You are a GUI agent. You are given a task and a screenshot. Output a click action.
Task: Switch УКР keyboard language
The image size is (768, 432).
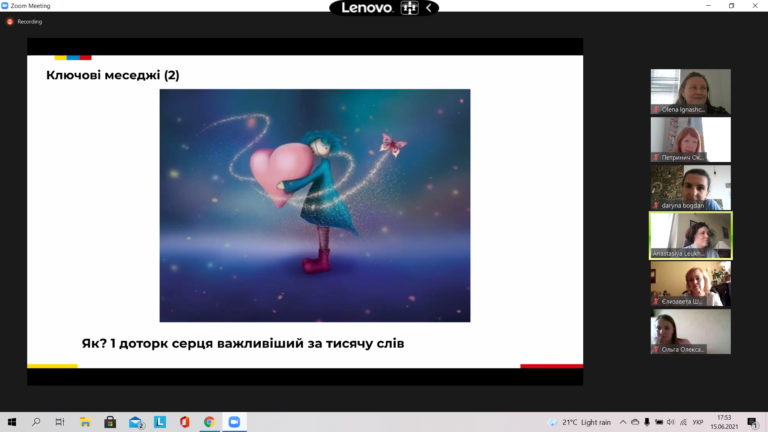pyautogui.click(x=698, y=422)
